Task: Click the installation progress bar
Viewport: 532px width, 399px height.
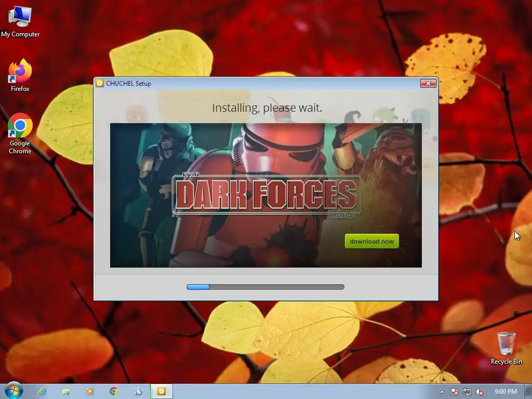Action: (265, 287)
